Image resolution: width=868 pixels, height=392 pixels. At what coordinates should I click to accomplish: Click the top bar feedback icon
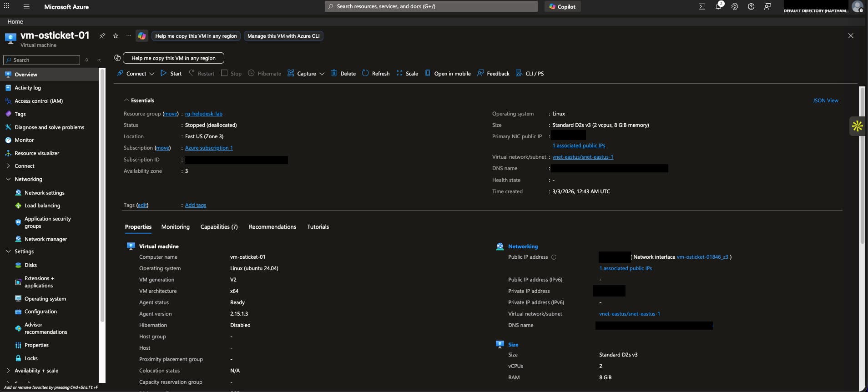click(767, 7)
